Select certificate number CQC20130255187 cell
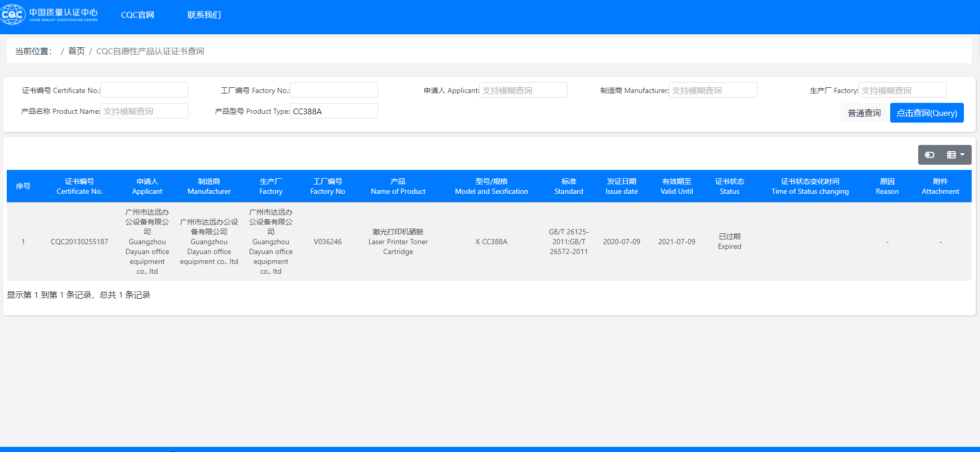Image resolution: width=980 pixels, height=452 pixels. pyautogui.click(x=79, y=242)
